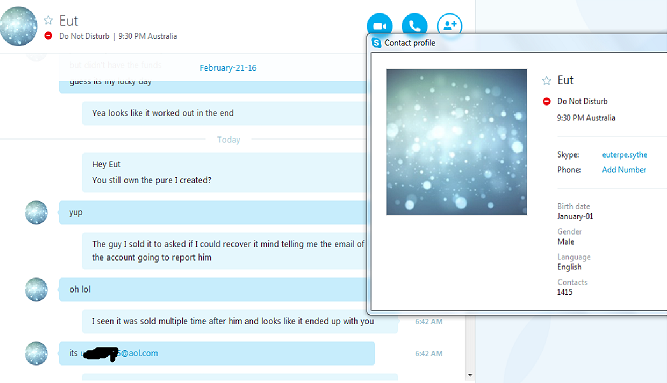The image size is (667, 383).
Task: Click the February-21-16 date label
Action: (228, 68)
